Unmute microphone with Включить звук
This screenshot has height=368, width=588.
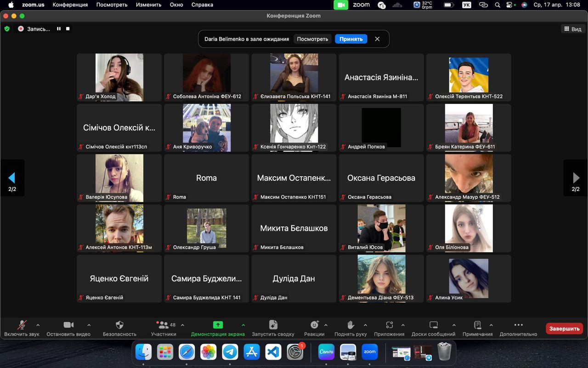coord(22,325)
